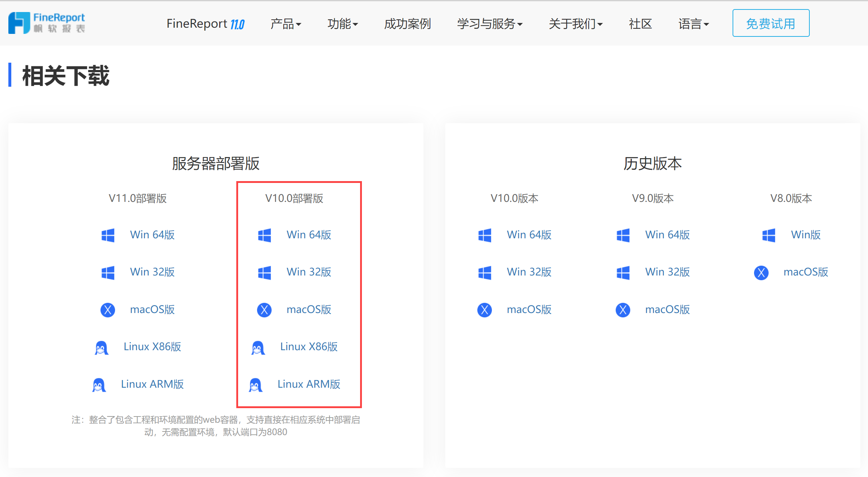
Task: Click penguin icon for V11.0 Linux X86版
Action: (x=102, y=348)
